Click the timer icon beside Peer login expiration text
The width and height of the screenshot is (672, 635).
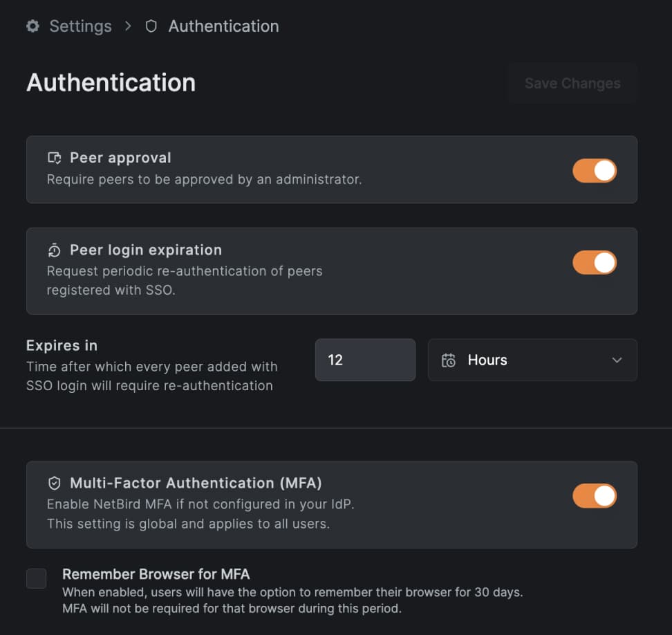pyautogui.click(x=54, y=250)
